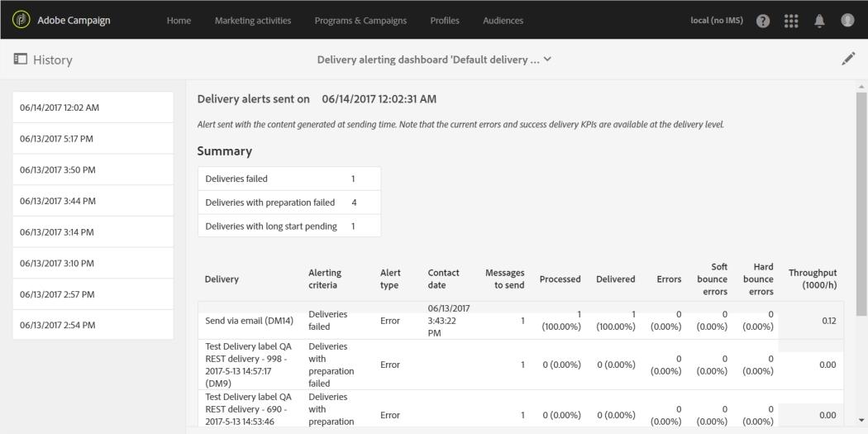Expand the delivery alerting dashboard title dropdown

546,60
